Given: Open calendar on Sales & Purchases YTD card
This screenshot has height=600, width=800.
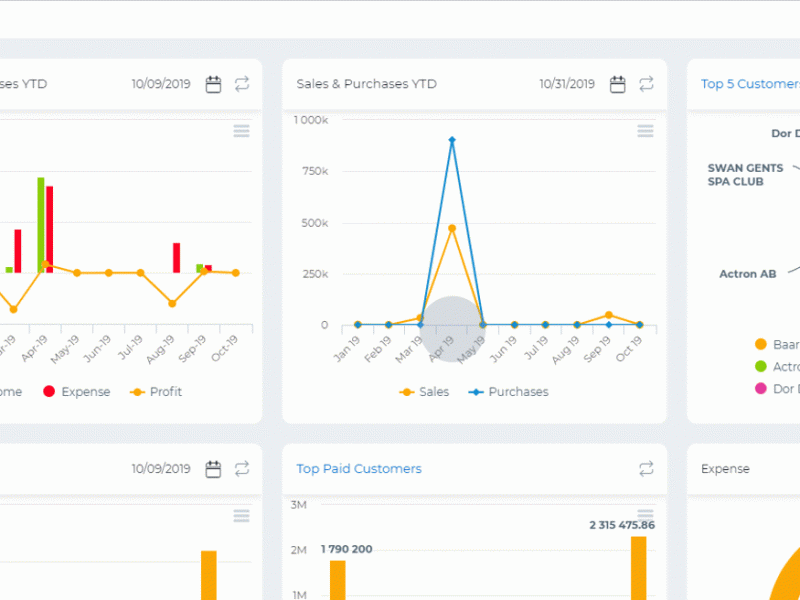Looking at the screenshot, I should [618, 84].
